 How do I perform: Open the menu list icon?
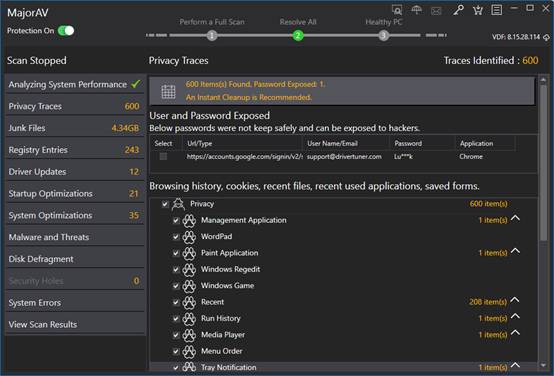[496, 10]
